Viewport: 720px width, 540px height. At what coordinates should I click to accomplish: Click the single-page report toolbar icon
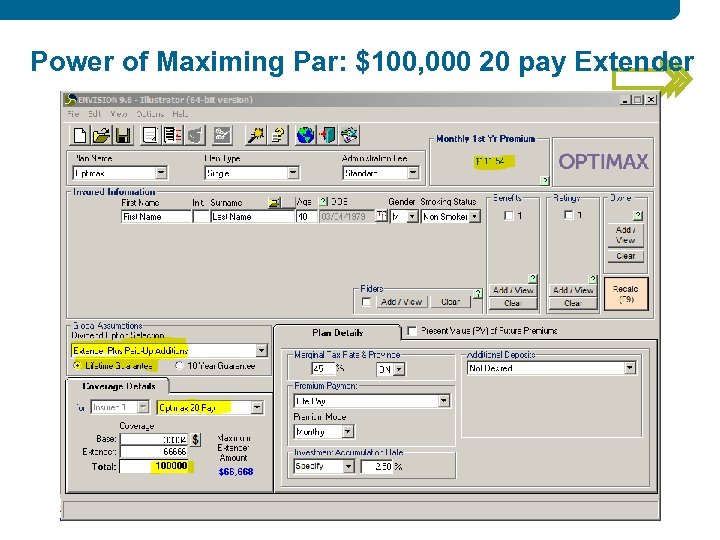(x=150, y=135)
